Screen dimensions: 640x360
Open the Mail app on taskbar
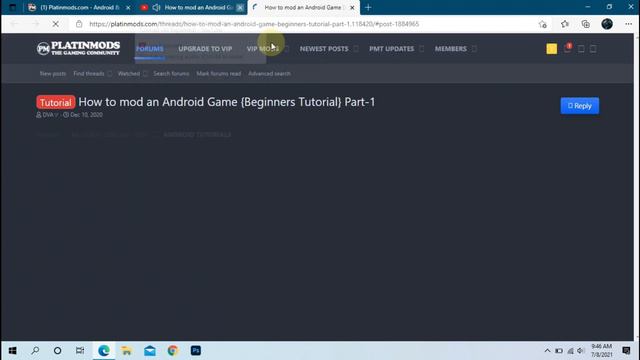(150, 351)
